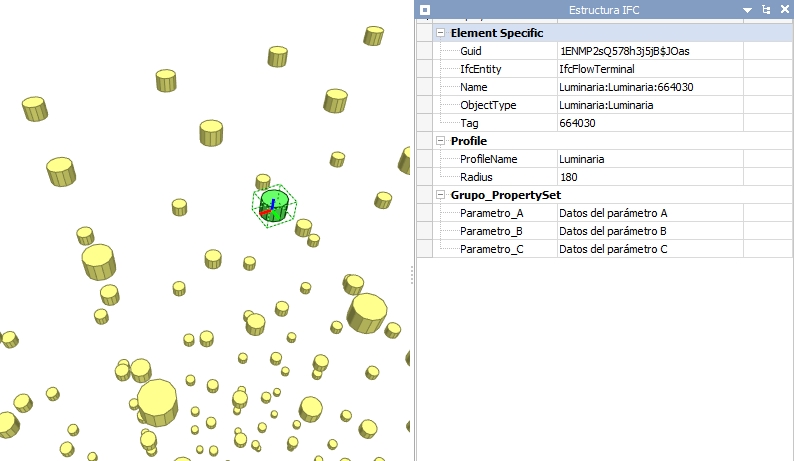Select the ProfileName property label
Image resolution: width=794 pixels, height=461 pixels.
[x=488, y=159]
